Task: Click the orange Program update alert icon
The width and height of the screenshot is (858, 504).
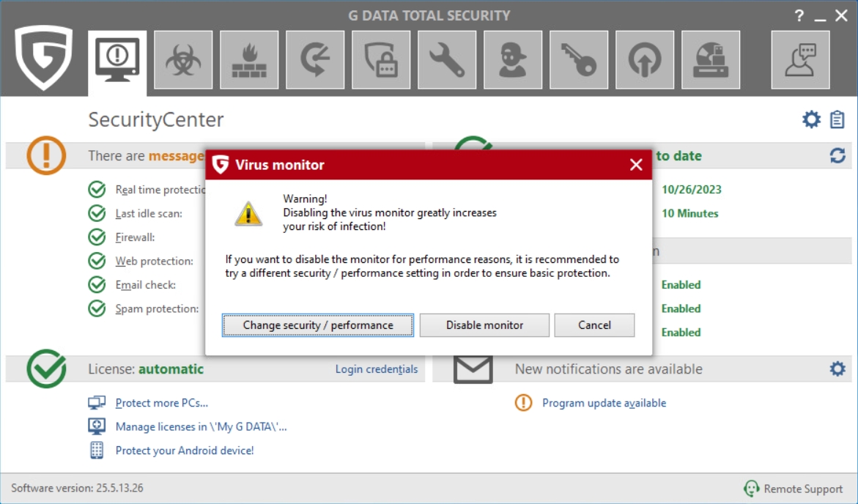Action: 524,403
